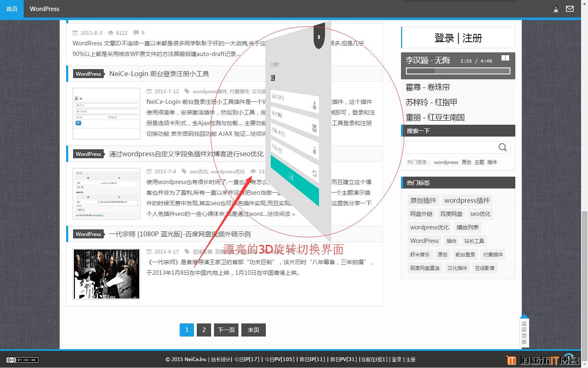Click the 下一页 next page button
The height and width of the screenshot is (368, 588).
(x=226, y=330)
